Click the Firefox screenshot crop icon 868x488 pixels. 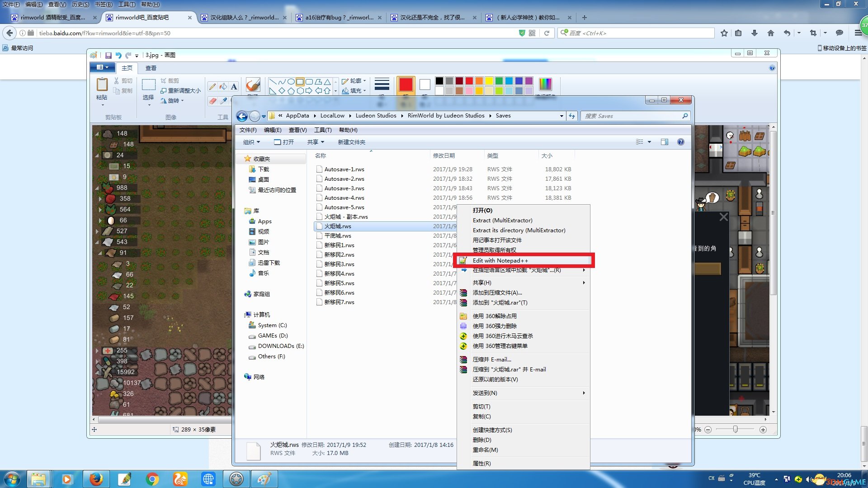(x=813, y=33)
